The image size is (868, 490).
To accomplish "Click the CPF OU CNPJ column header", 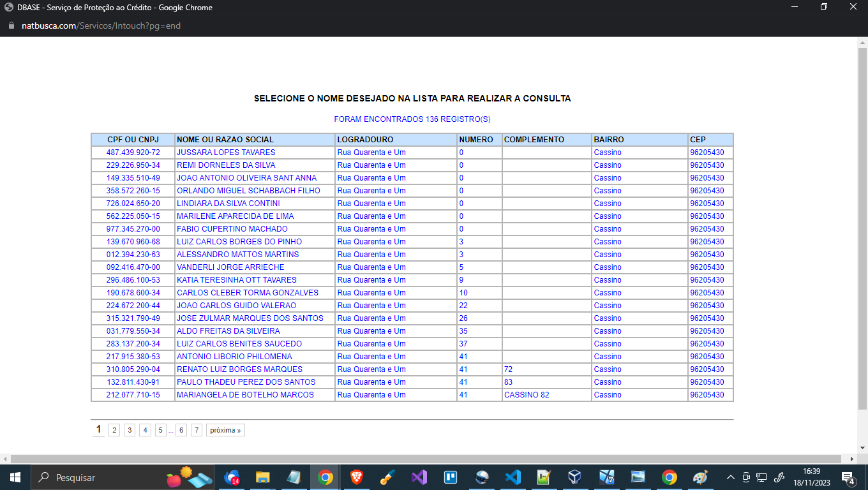I will pos(133,140).
